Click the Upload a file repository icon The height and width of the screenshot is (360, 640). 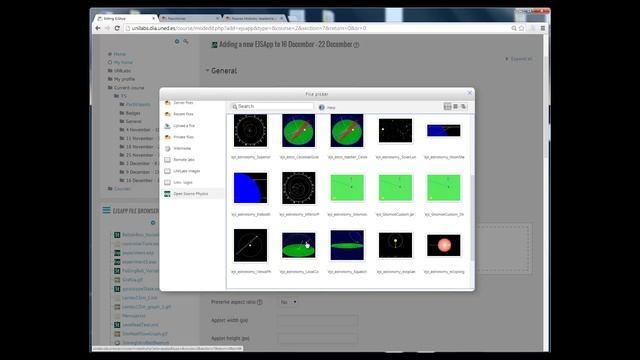(x=167, y=126)
